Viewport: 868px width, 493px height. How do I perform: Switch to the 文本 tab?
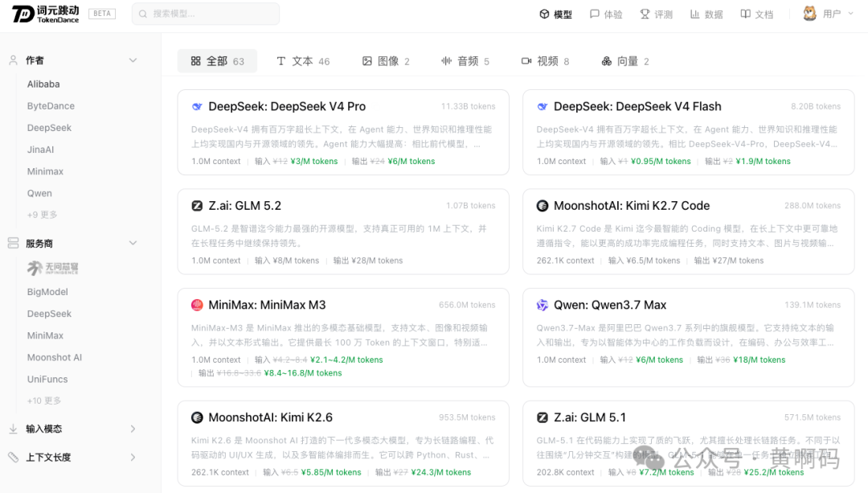[x=303, y=61]
